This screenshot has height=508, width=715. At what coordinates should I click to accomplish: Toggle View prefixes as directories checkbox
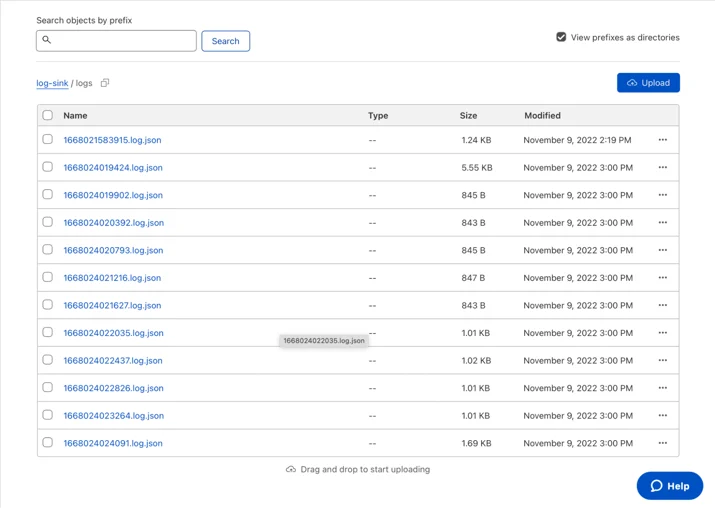[x=561, y=37]
